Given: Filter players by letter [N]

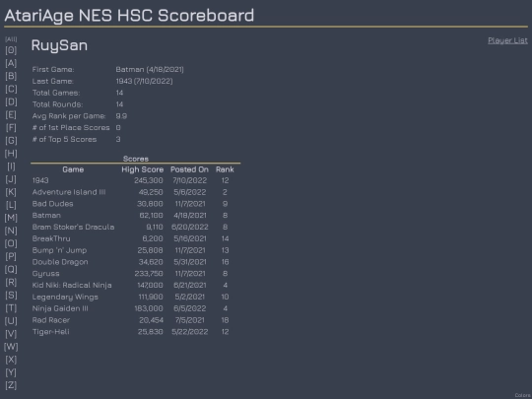Looking at the screenshot, I should [11, 231].
